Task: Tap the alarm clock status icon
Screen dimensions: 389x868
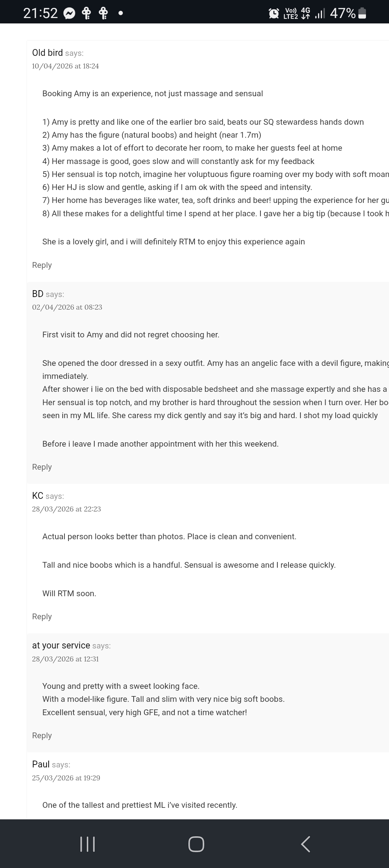Action: pyautogui.click(x=274, y=13)
